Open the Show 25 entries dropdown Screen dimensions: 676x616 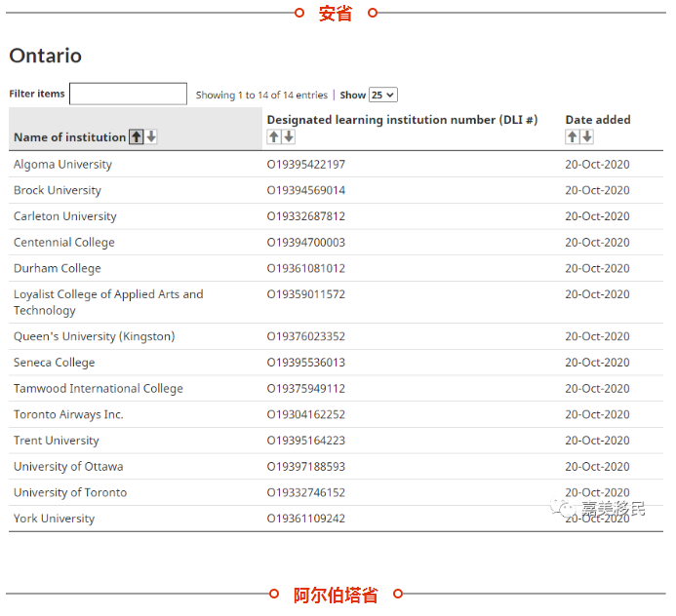click(382, 95)
